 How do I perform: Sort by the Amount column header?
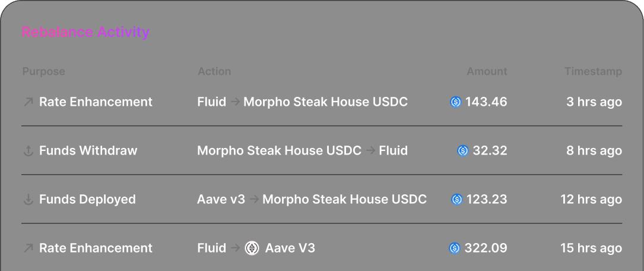point(487,71)
